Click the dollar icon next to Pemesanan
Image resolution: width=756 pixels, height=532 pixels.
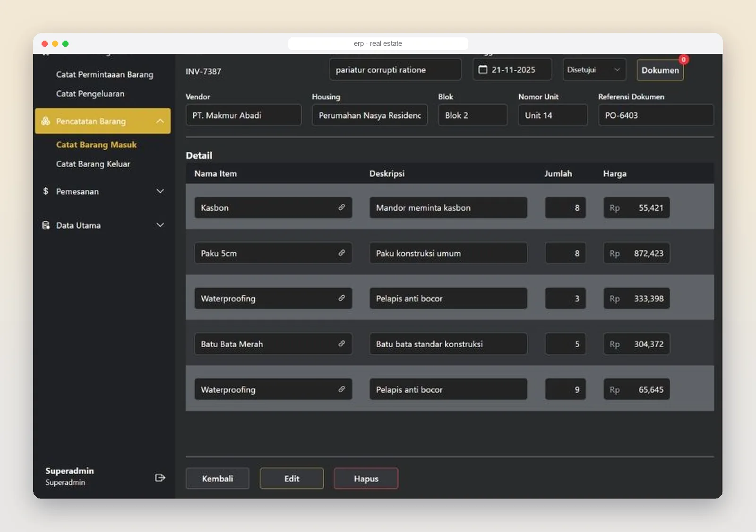[x=45, y=191]
